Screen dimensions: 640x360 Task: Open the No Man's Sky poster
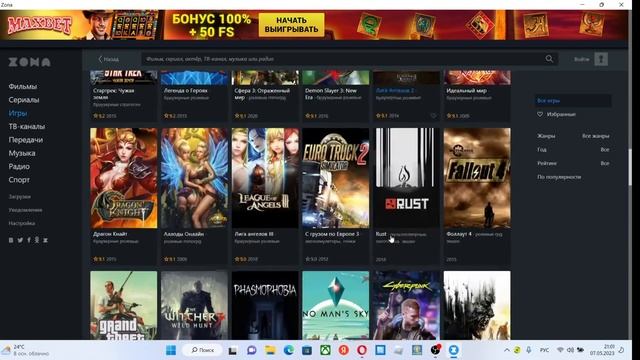pos(336,305)
